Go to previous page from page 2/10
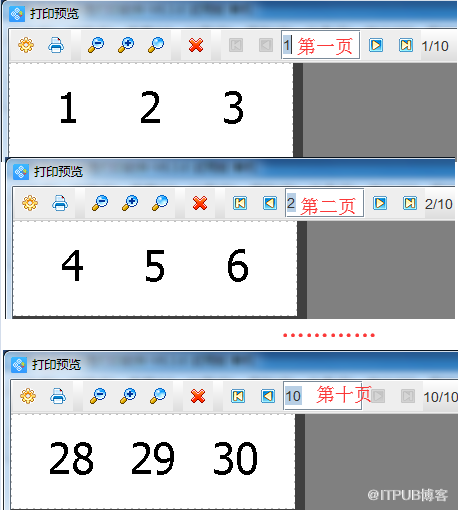This screenshot has height=510, width=458. coord(270,203)
